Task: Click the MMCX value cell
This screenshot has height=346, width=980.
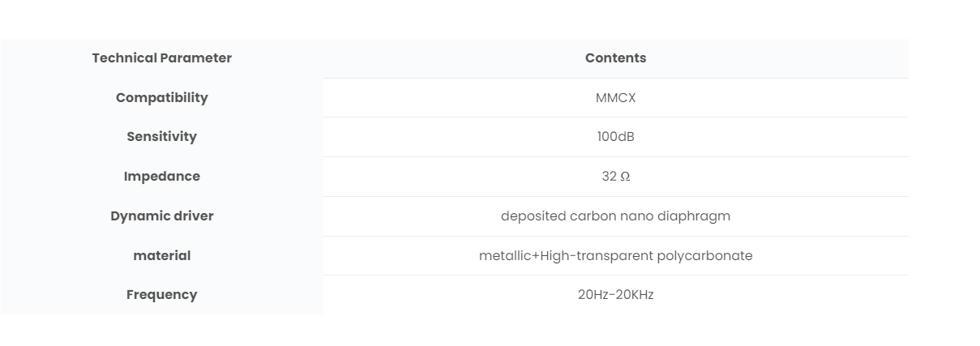Action: point(616,97)
